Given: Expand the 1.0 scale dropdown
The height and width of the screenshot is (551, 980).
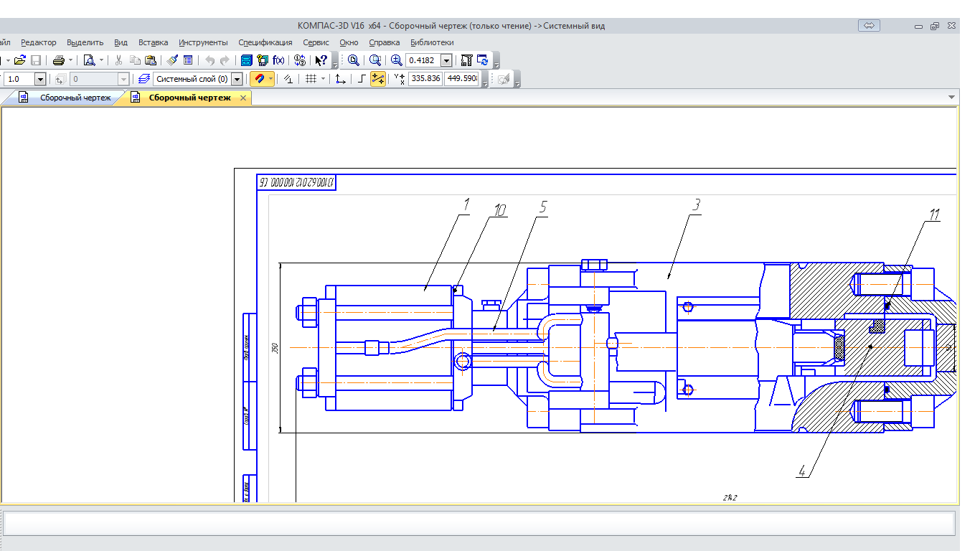Looking at the screenshot, I should coord(40,79).
